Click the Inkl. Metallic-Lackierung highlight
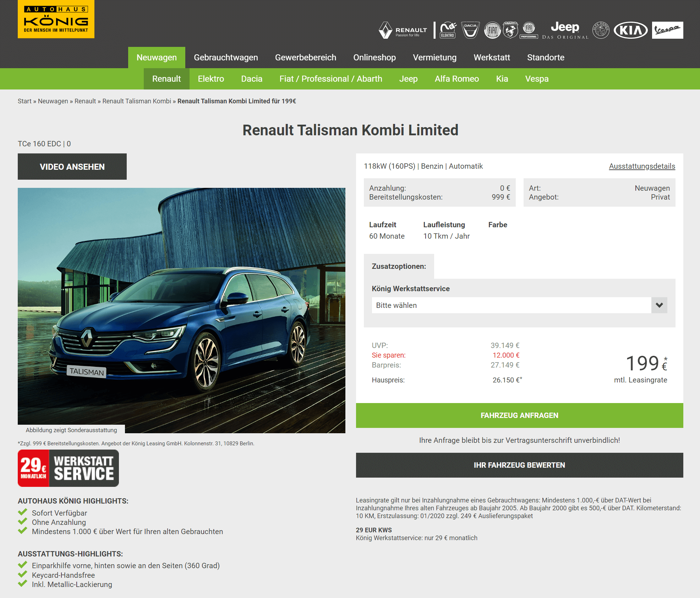 [x=72, y=585]
